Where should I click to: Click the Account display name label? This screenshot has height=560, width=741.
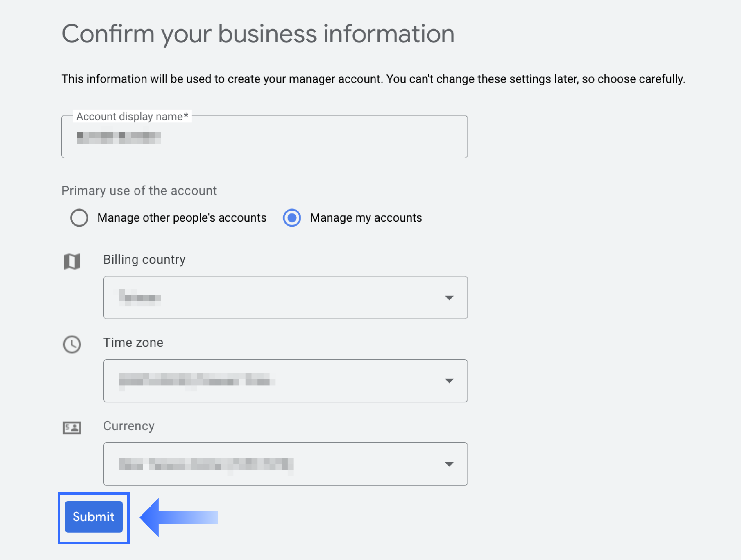(x=132, y=116)
